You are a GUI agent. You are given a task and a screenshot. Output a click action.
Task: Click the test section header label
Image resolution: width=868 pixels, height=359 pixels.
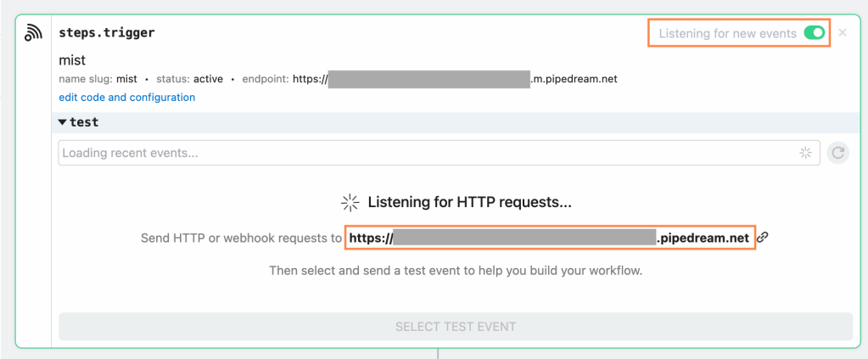pos(84,122)
